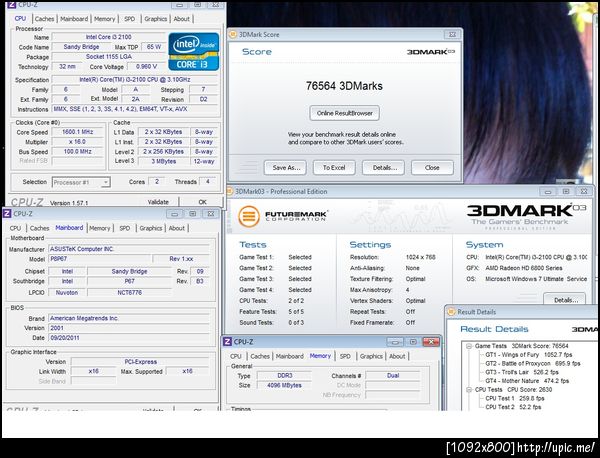600x458 pixels.
Task: Click the 3DMARK03 logo in Score window
Action: 430,52
